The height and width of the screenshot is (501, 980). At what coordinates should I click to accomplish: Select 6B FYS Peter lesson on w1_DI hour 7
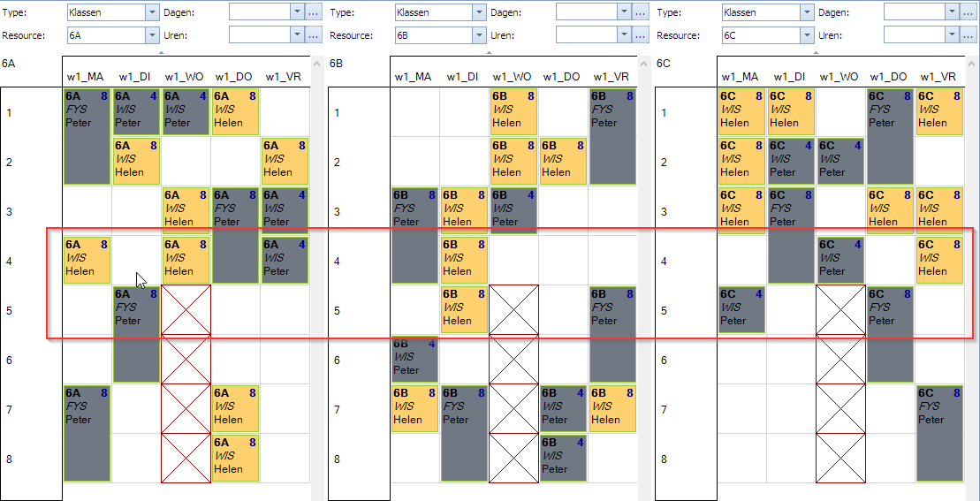(x=464, y=433)
